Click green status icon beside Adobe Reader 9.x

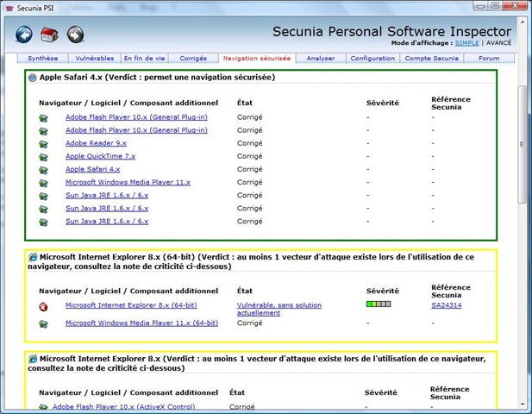point(43,144)
